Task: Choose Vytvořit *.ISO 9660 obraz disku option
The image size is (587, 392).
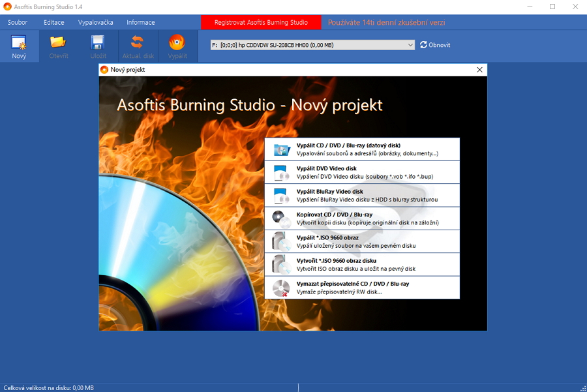Action: tap(362, 265)
